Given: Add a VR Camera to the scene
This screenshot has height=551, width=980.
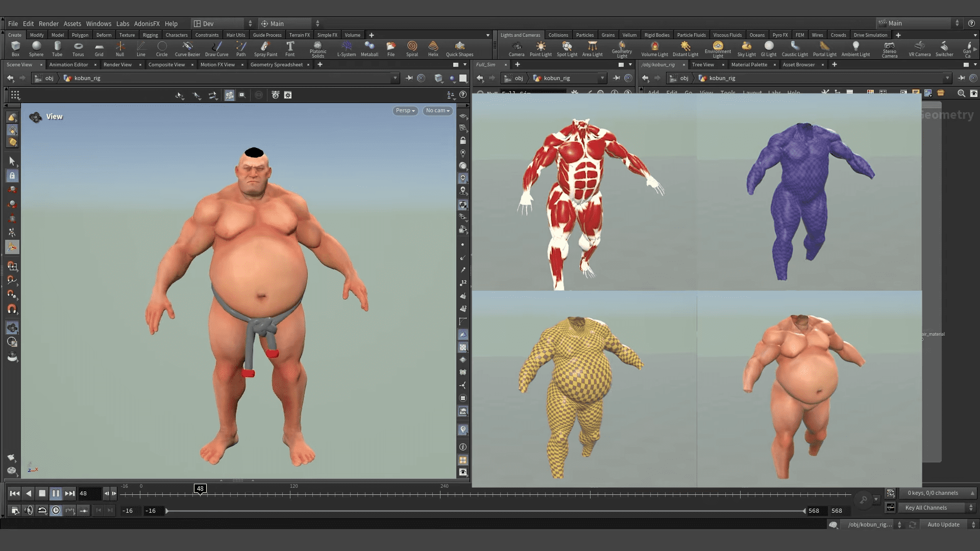Looking at the screenshot, I should (920, 48).
